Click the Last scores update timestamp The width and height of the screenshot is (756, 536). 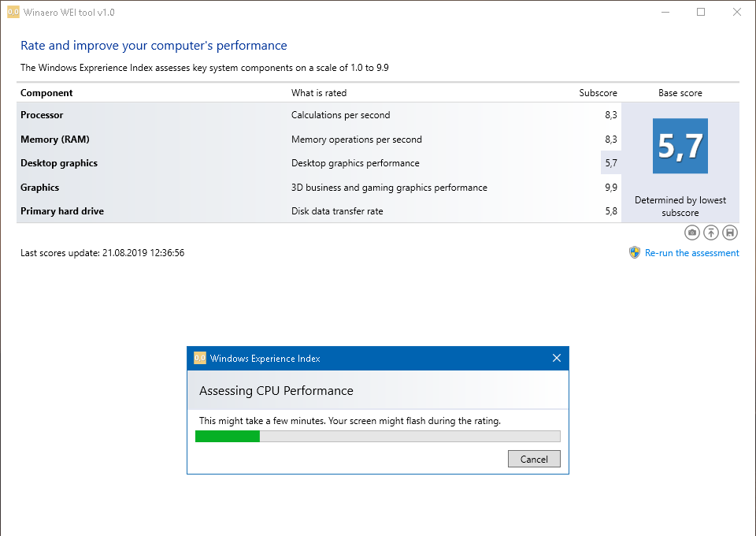(102, 253)
